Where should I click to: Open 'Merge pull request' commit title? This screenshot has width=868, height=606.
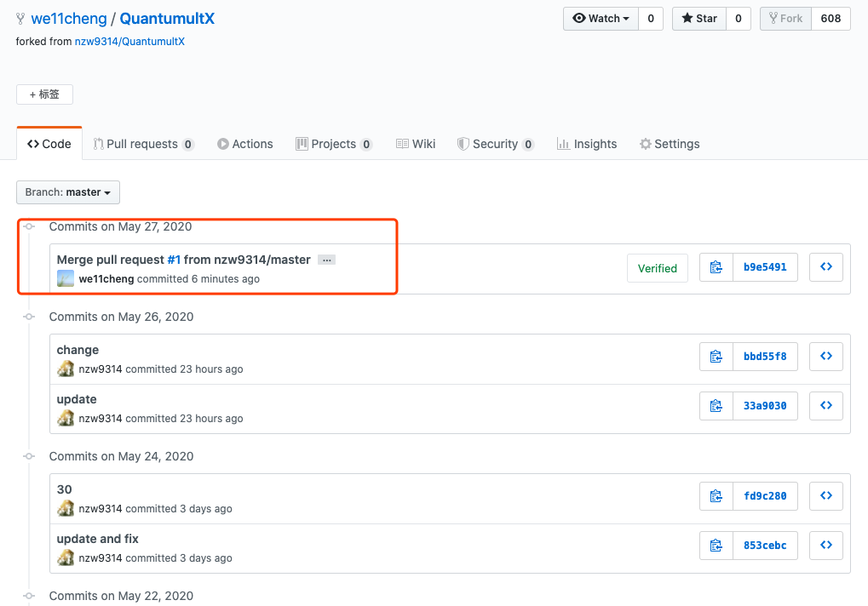(110, 260)
